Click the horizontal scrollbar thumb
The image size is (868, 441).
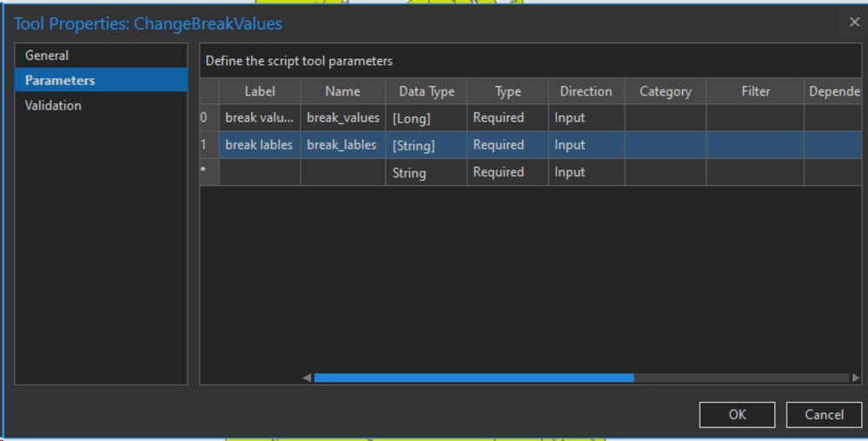coord(474,378)
